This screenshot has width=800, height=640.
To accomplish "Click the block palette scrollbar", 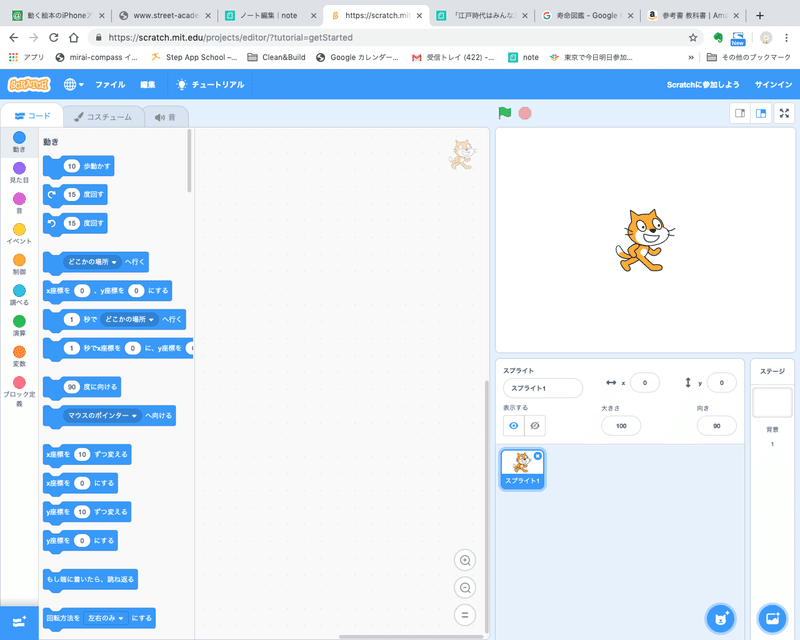I will pos(189,161).
